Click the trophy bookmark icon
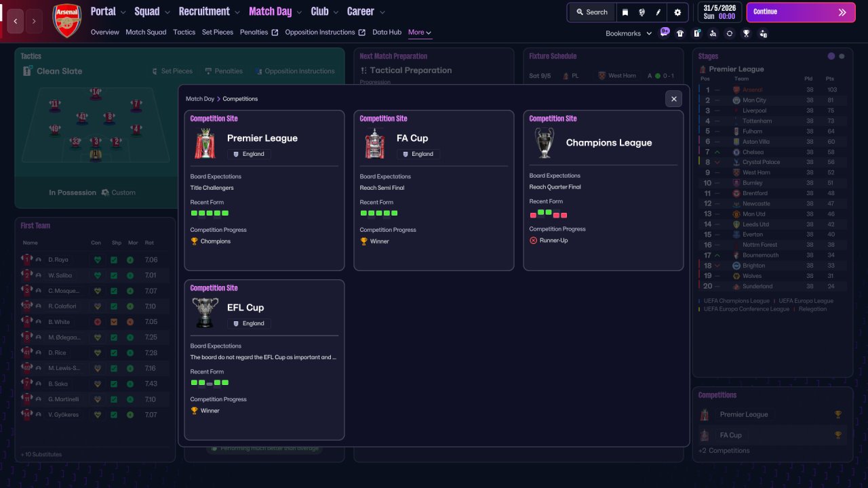Screen dimensions: 868x488 click(x=746, y=33)
